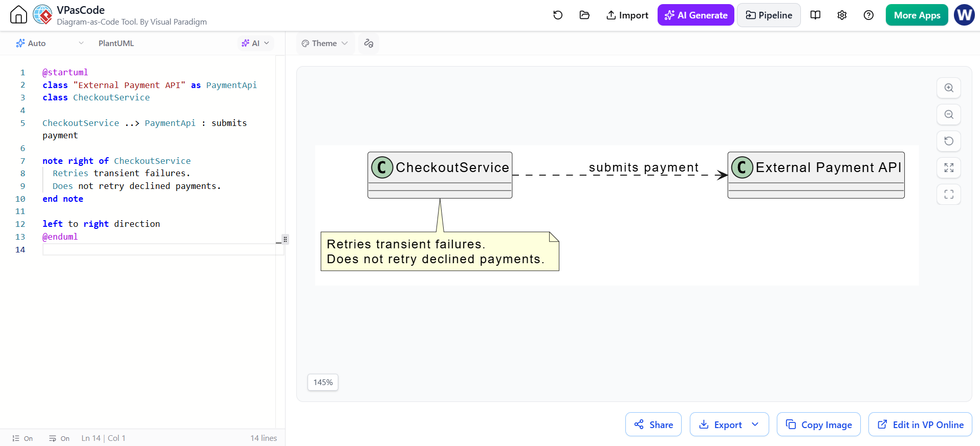
Task: Click the AI Generate button
Action: click(696, 15)
